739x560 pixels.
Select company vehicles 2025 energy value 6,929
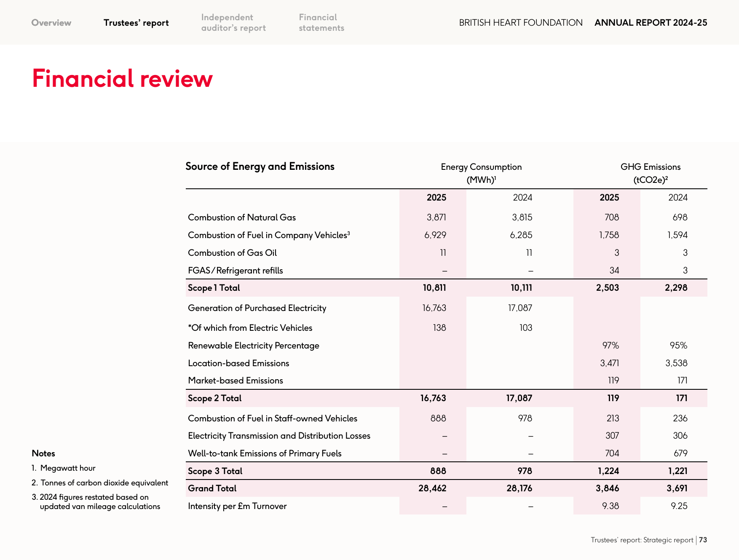point(435,235)
